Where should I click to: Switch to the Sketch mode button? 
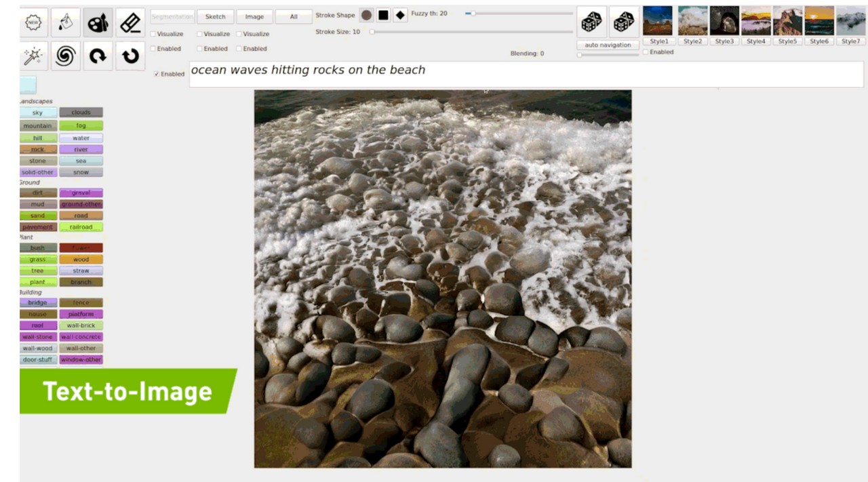point(215,17)
